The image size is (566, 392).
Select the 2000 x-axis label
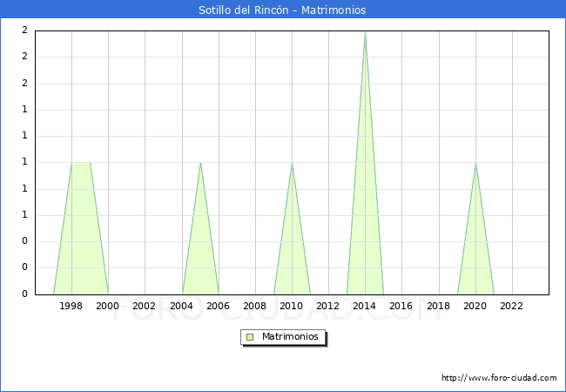tap(108, 306)
